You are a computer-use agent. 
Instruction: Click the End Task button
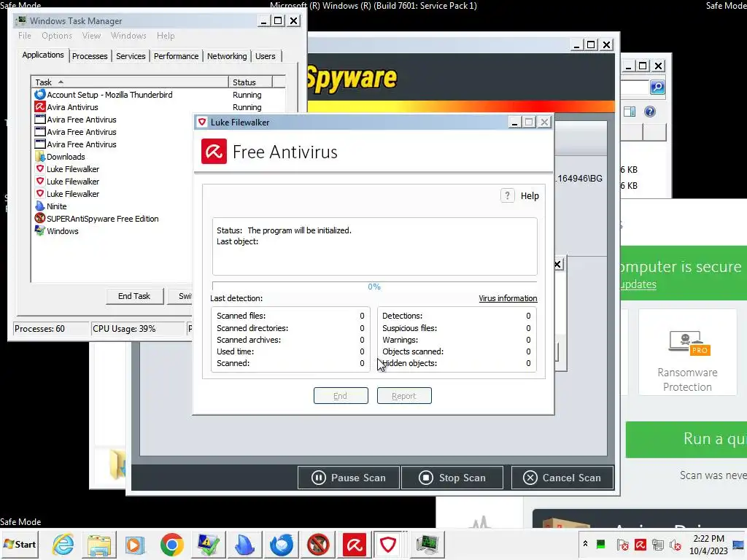point(134,296)
